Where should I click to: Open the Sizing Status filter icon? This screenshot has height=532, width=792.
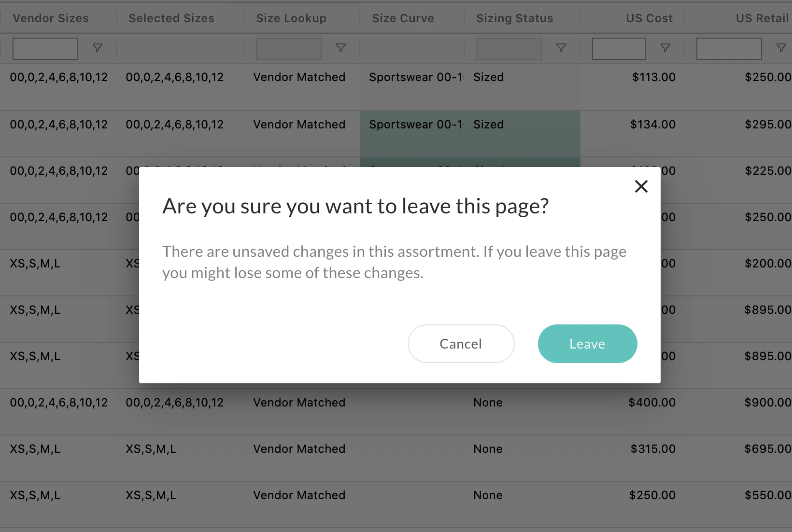click(x=561, y=48)
